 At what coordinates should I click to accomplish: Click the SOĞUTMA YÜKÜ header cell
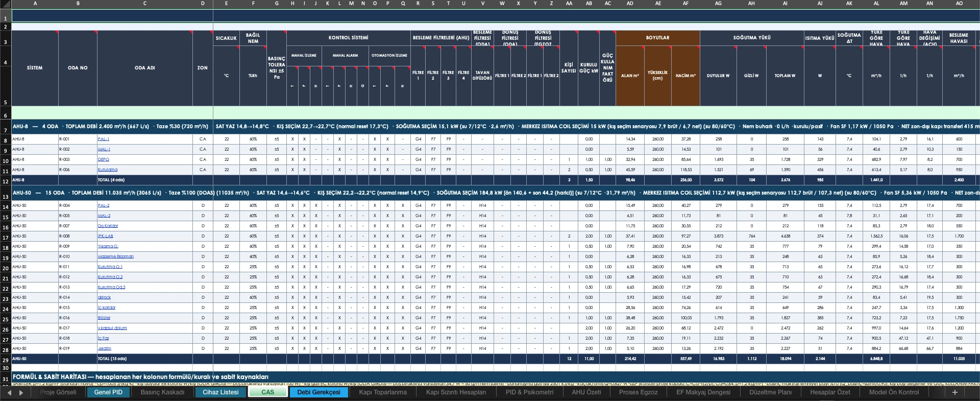click(752, 38)
